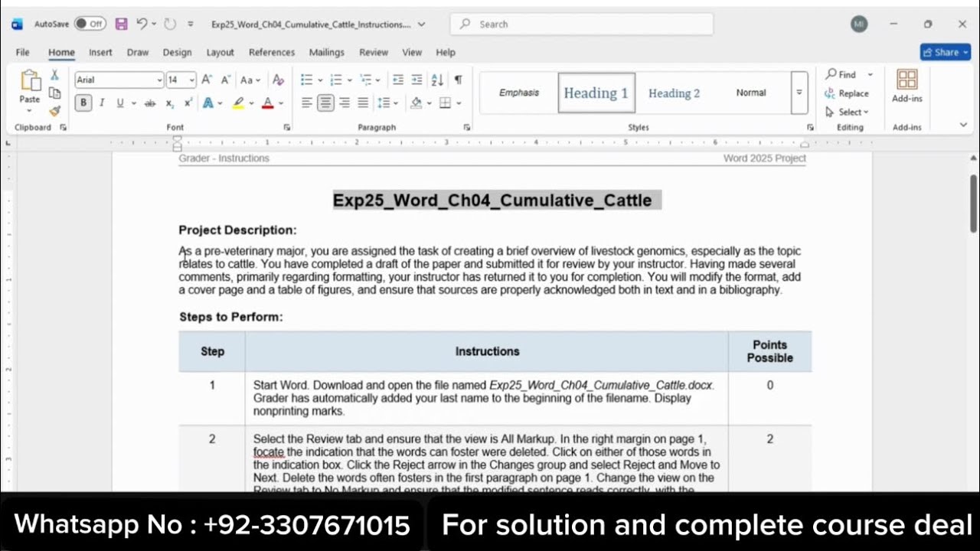Apply superscript formatting
This screenshot has width=980, height=551.
point(188,103)
